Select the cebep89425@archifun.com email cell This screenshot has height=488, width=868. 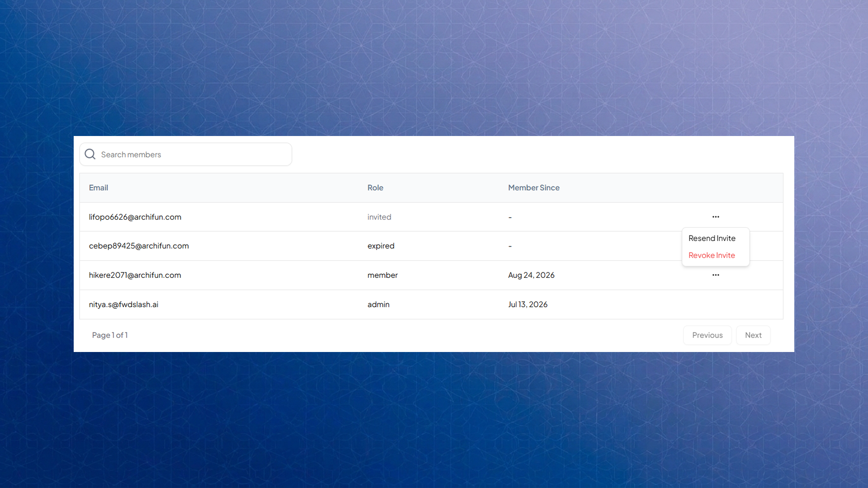[x=139, y=246]
